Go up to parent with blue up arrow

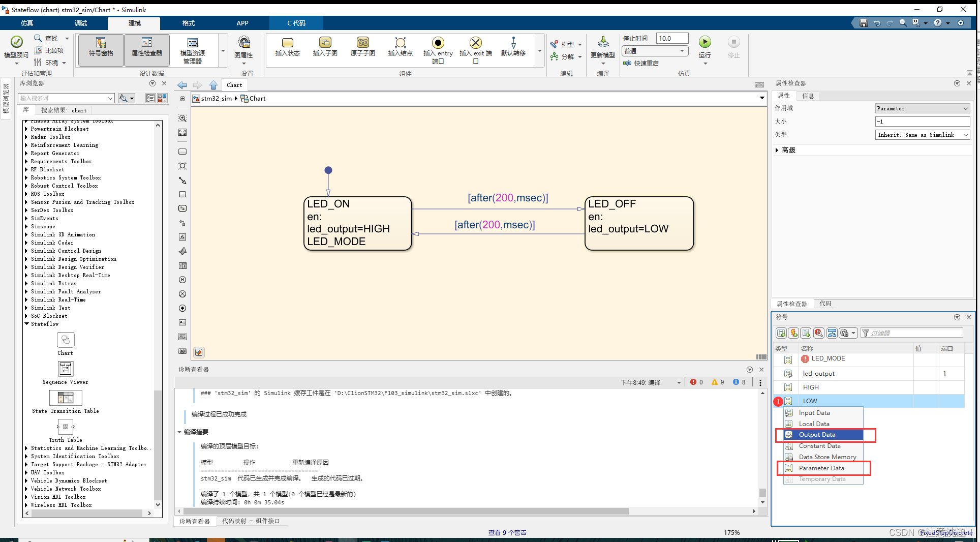pos(213,85)
